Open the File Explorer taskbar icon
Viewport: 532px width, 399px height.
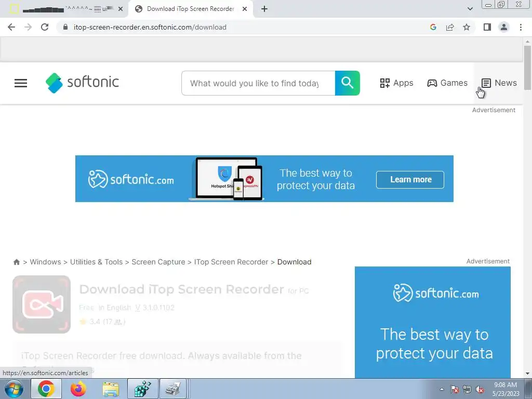111,389
